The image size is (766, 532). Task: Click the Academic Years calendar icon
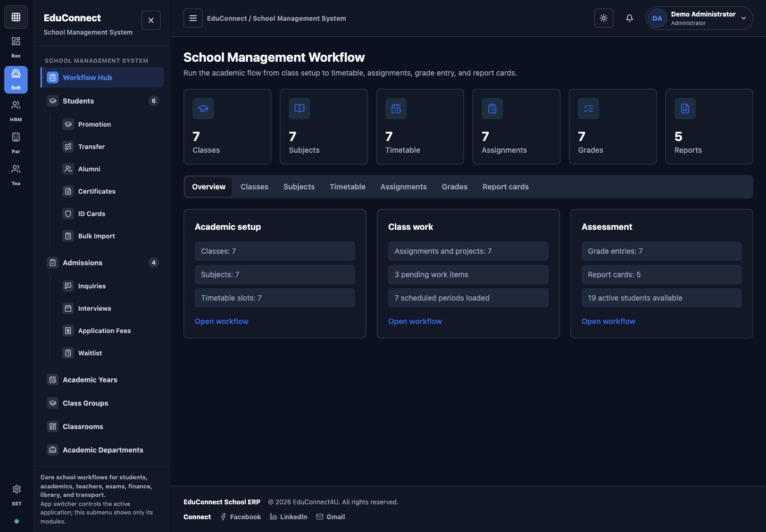(x=53, y=380)
